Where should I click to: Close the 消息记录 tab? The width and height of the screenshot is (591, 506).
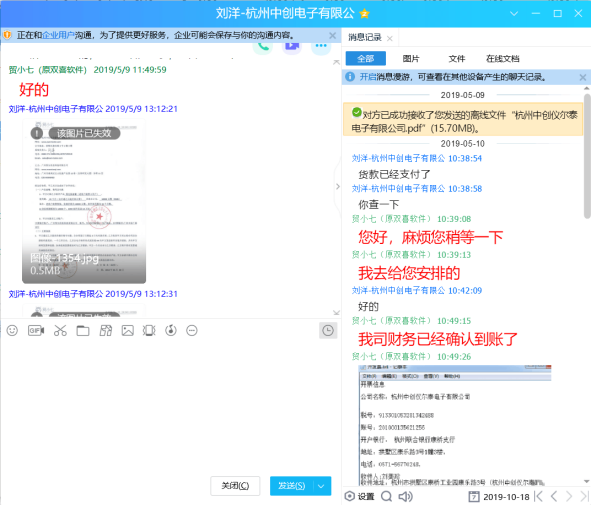390,38
